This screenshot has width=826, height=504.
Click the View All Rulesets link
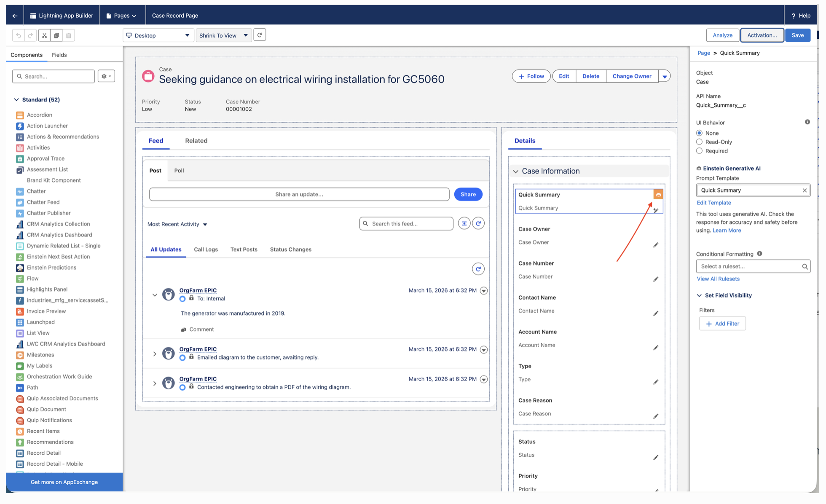pos(719,279)
